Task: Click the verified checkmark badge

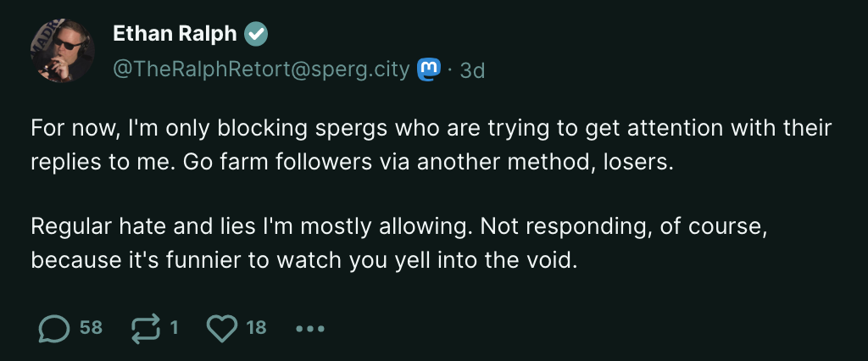Action: pyautogui.click(x=256, y=34)
